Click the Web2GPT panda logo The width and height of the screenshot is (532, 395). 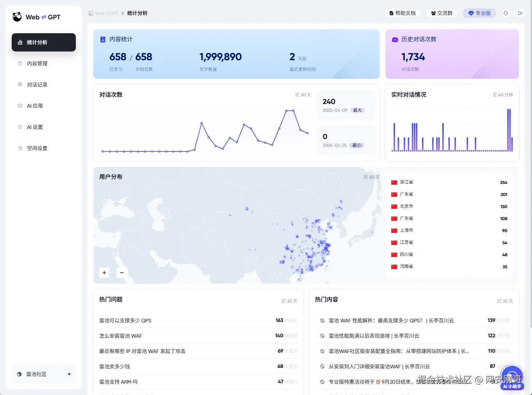(x=17, y=17)
